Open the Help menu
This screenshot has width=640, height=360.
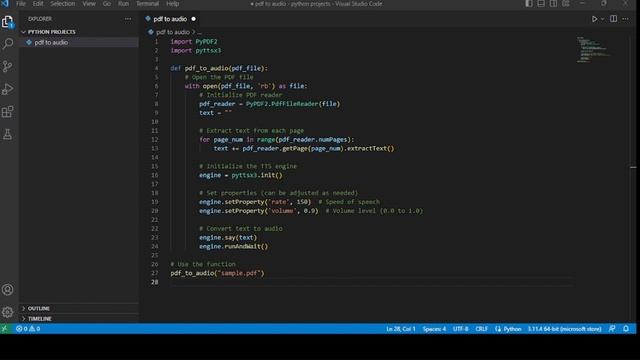coord(173,4)
